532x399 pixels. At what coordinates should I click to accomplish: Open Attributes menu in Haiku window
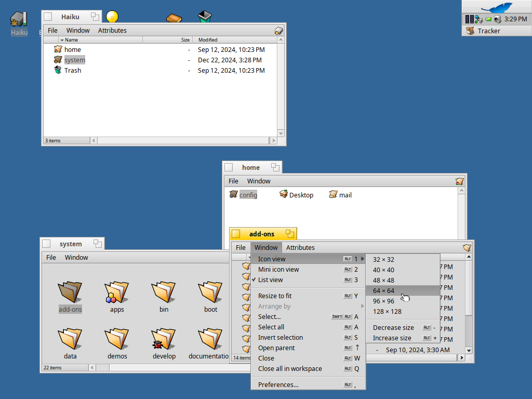112,31
